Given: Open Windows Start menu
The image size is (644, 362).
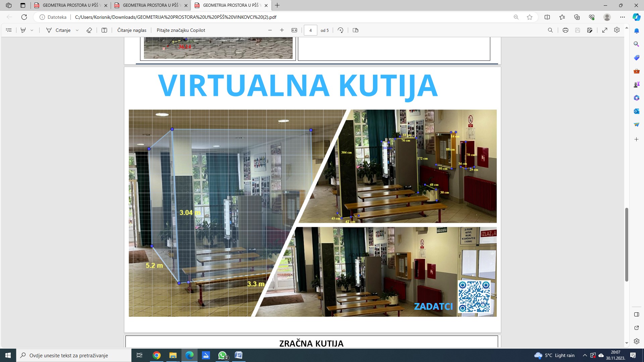Looking at the screenshot, I should click(x=8, y=355).
